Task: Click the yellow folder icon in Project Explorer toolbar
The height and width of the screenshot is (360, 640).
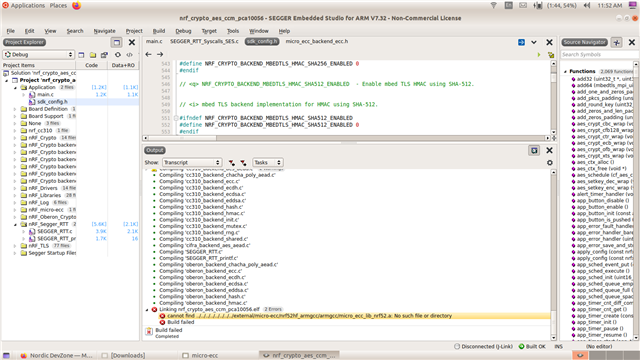Action: [93, 55]
